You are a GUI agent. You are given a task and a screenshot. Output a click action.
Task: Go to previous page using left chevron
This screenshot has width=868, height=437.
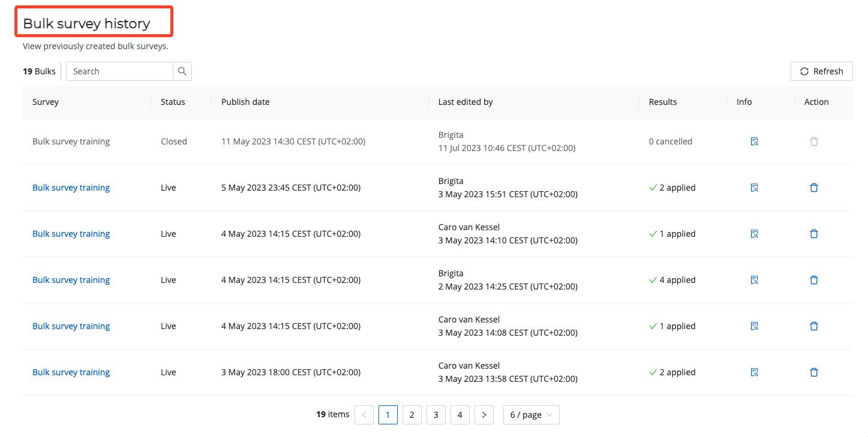[x=364, y=415]
